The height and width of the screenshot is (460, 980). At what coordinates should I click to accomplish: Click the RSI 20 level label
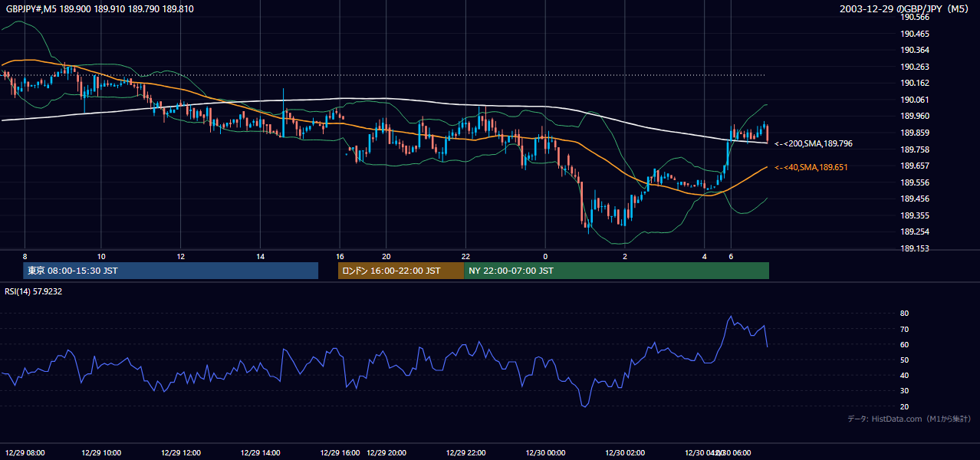[905, 406]
